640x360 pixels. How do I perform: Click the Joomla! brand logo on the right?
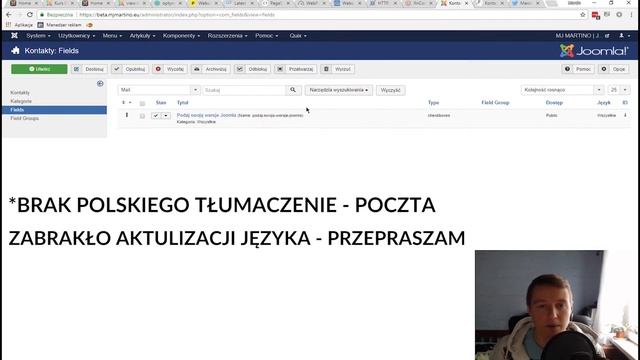[x=594, y=51]
